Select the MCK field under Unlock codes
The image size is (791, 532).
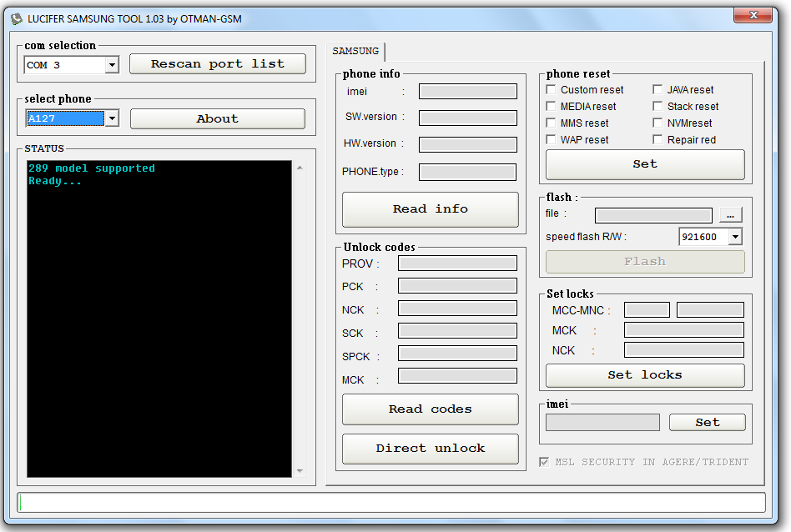457,376
